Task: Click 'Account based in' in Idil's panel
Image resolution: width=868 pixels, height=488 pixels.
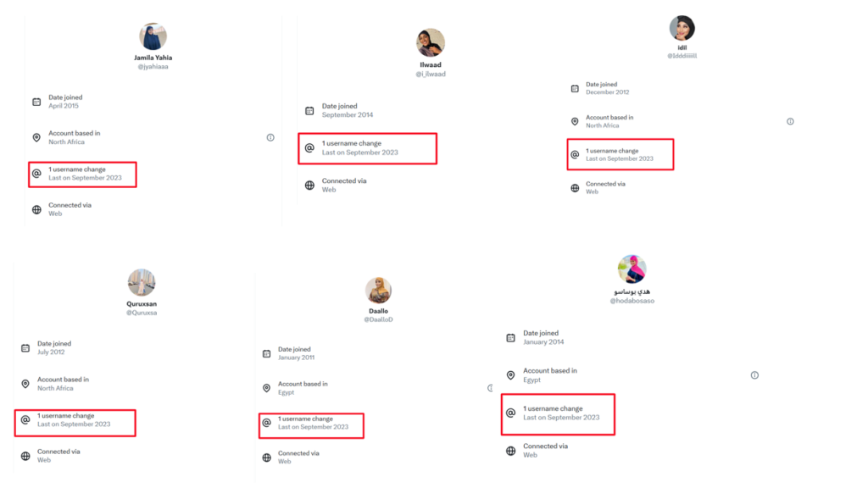Action: (x=609, y=118)
